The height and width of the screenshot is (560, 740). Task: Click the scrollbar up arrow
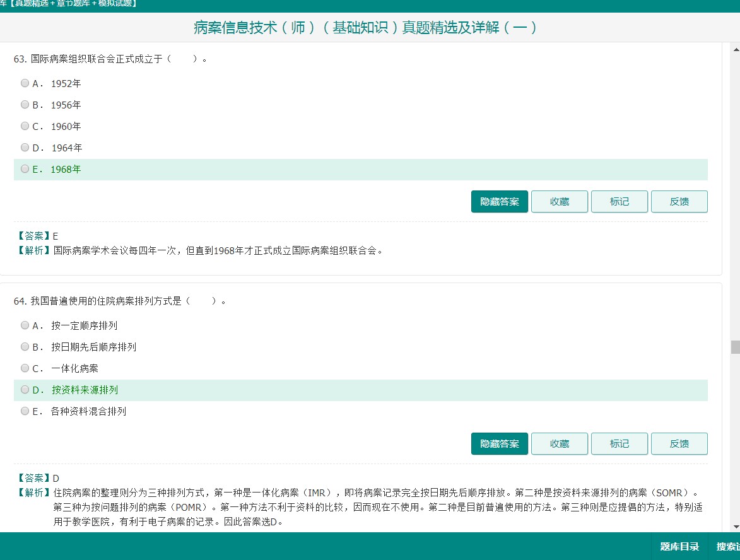coord(736,49)
